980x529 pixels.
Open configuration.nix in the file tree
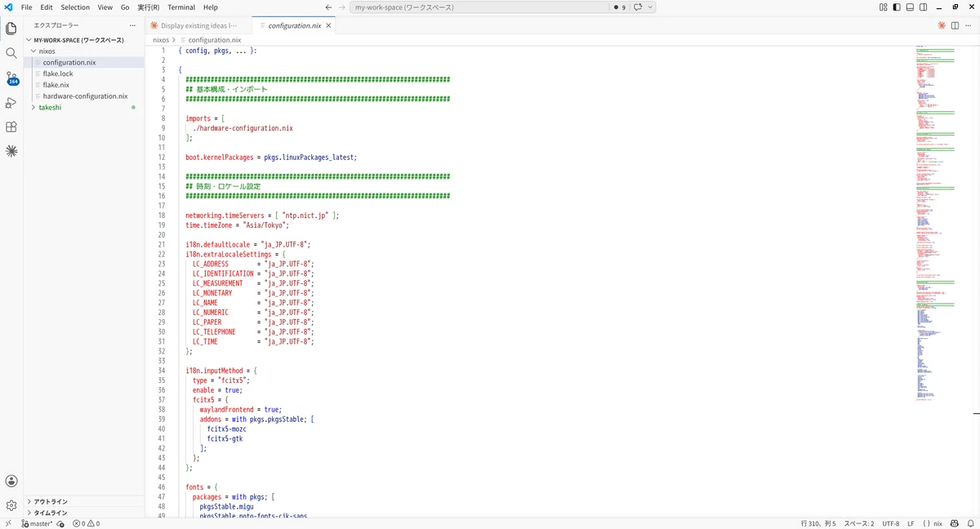click(69, 62)
